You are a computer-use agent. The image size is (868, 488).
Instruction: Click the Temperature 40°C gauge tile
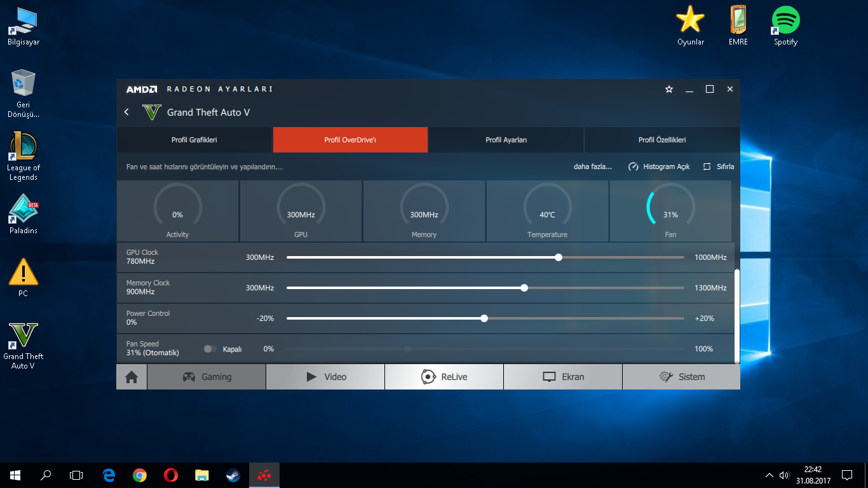click(x=547, y=211)
